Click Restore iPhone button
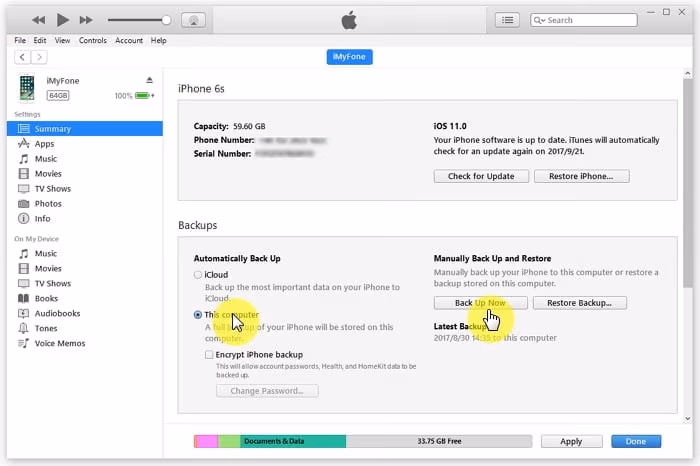This screenshot has height=466, width=700. [x=582, y=176]
